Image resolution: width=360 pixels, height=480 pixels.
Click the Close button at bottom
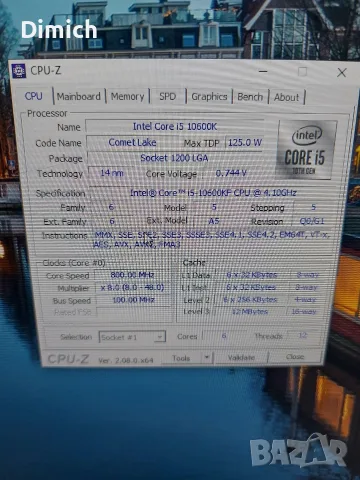(x=295, y=357)
